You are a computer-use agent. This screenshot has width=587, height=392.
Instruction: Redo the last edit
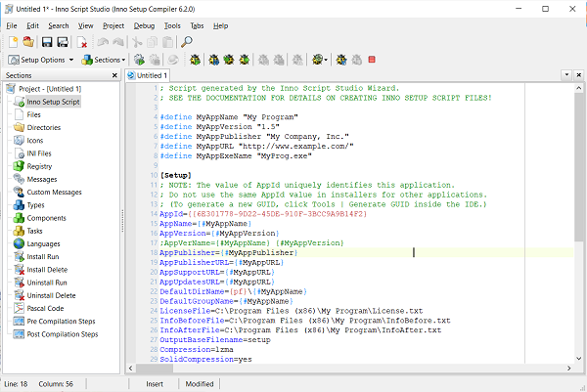point(118,42)
